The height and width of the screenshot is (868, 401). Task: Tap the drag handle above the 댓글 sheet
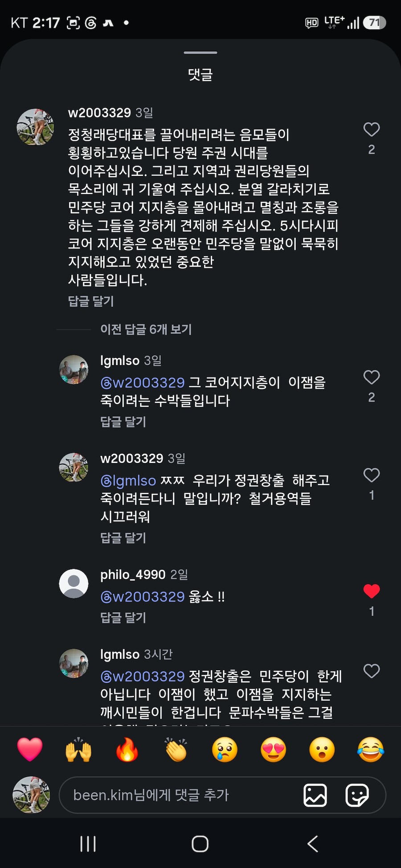point(200,53)
